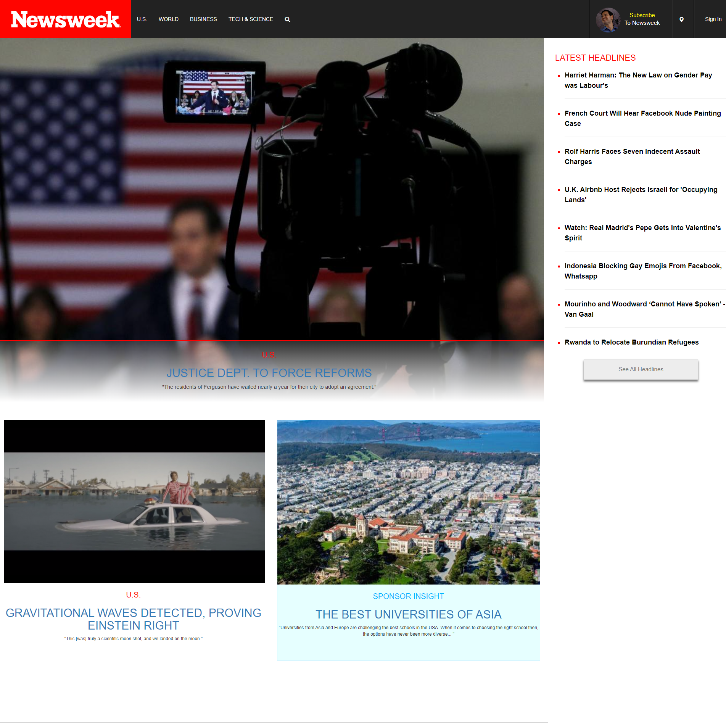Watch Pepe's Valentine's spirit video story
This screenshot has height=728, width=726.
(642, 233)
